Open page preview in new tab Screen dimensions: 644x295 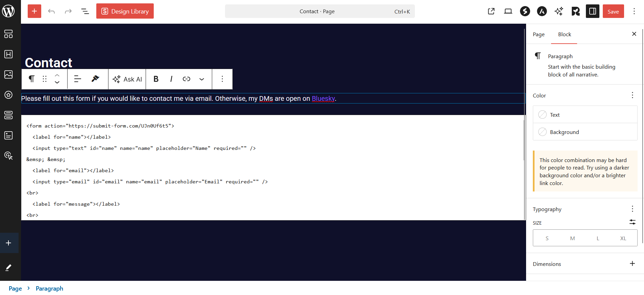pyautogui.click(x=491, y=11)
